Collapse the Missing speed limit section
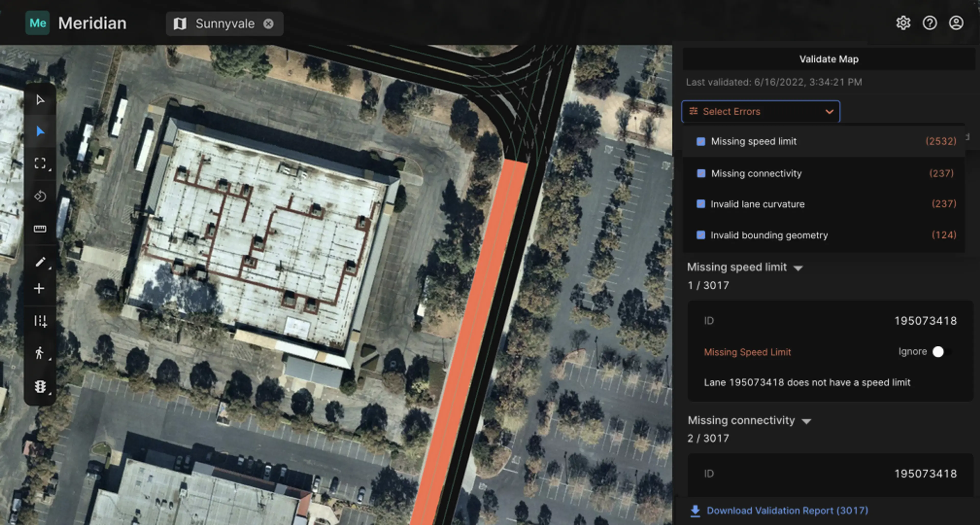 click(x=798, y=268)
